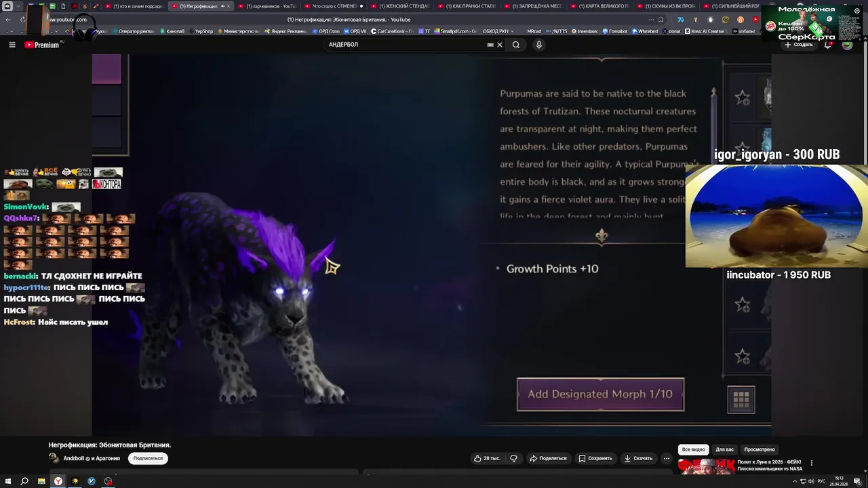868x488 pixels.
Task: Open Andrboll и Арагония channel name
Action: point(92,458)
